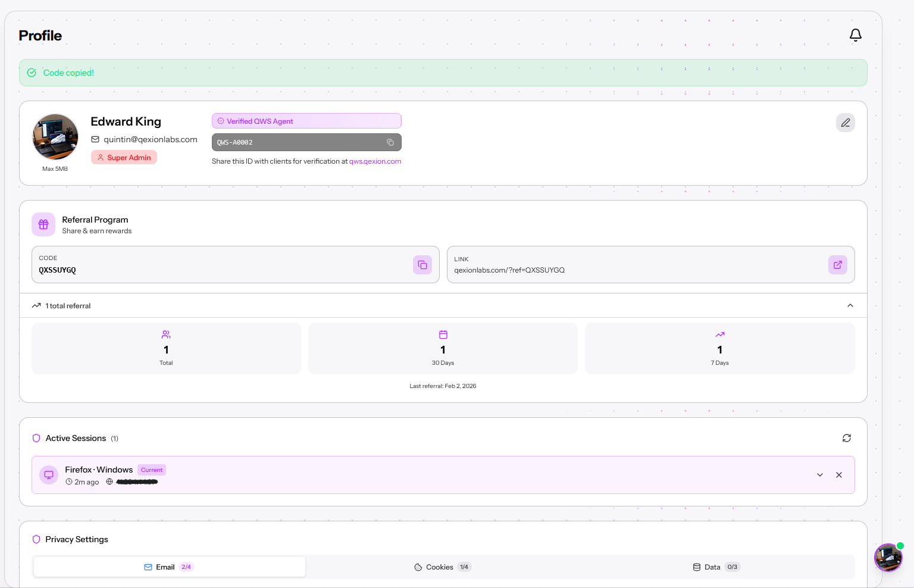
Task: Switch to the Cookies privacy tab
Action: pyautogui.click(x=443, y=567)
